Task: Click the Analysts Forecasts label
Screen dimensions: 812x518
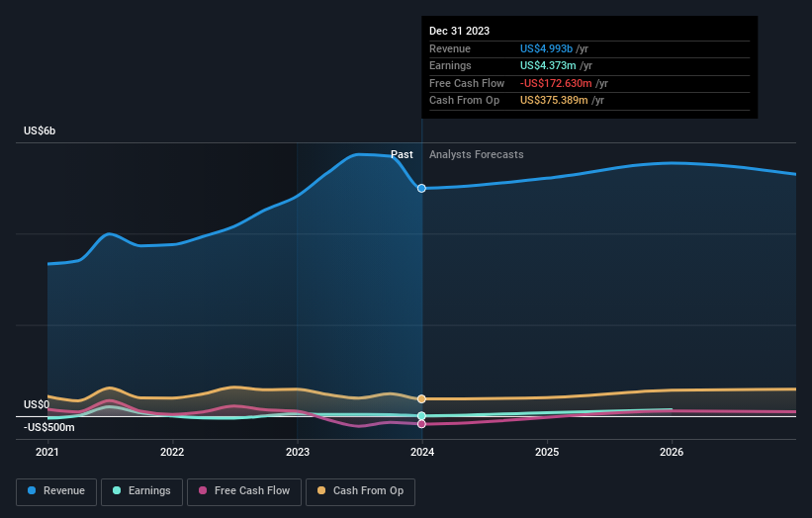Action: coord(476,154)
